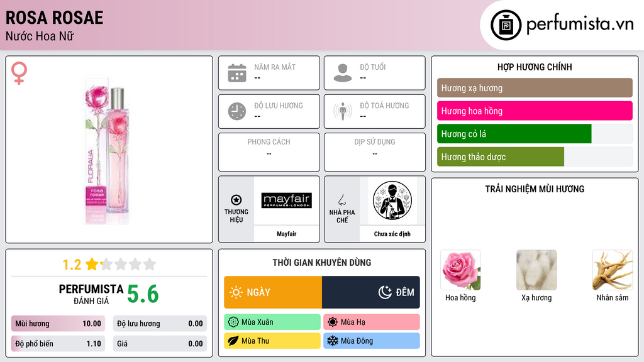
Task: Select the Nhân sâm ginseng note image
Action: (x=613, y=270)
